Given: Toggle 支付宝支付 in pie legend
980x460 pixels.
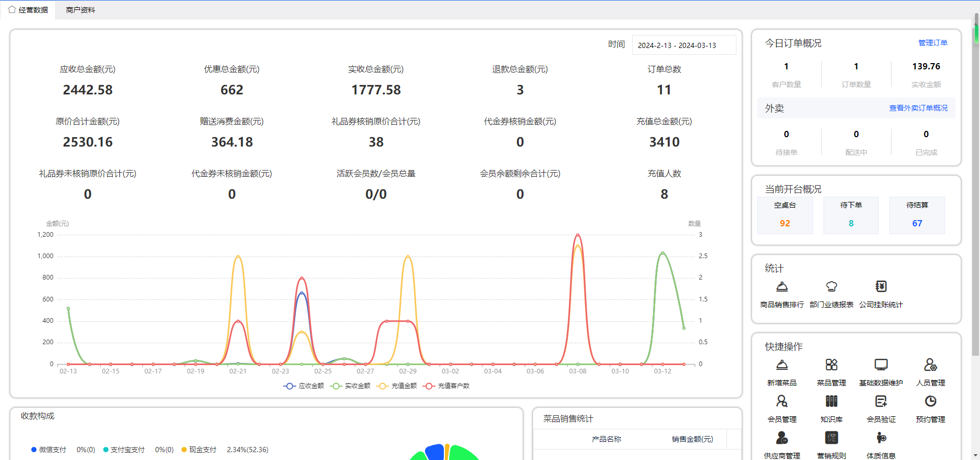Looking at the screenshot, I should 124,450.
